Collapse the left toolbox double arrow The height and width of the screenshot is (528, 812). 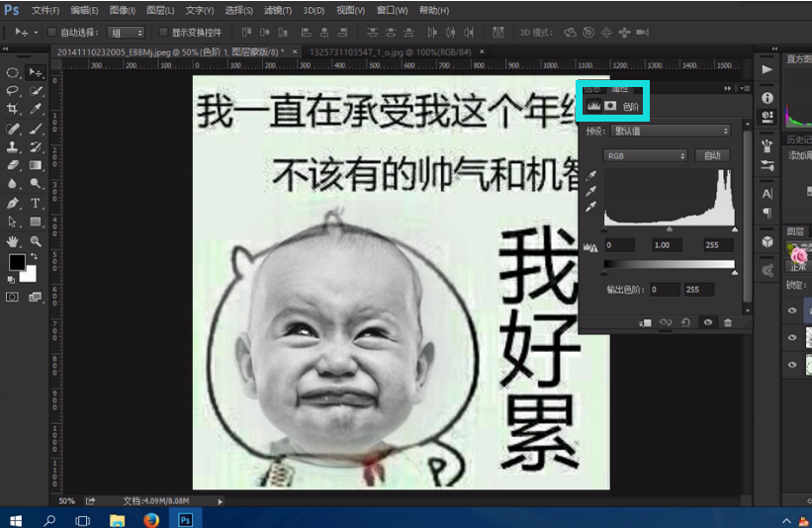[x=5, y=48]
